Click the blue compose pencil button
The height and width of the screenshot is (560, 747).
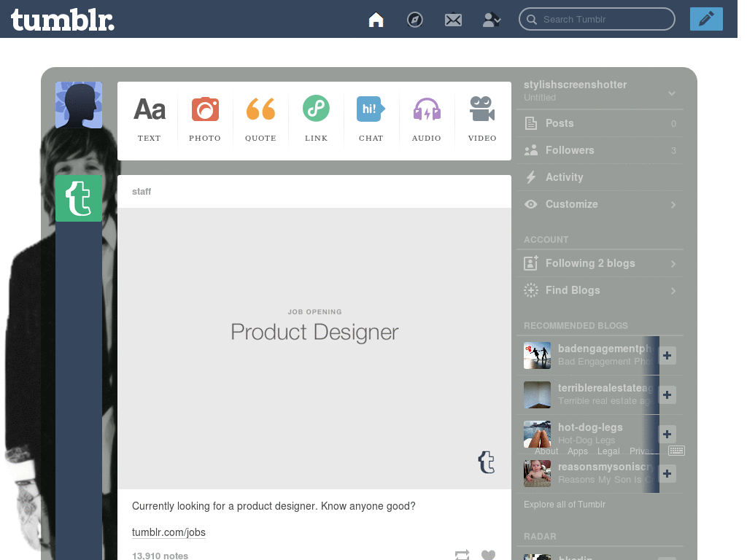pyautogui.click(x=706, y=19)
